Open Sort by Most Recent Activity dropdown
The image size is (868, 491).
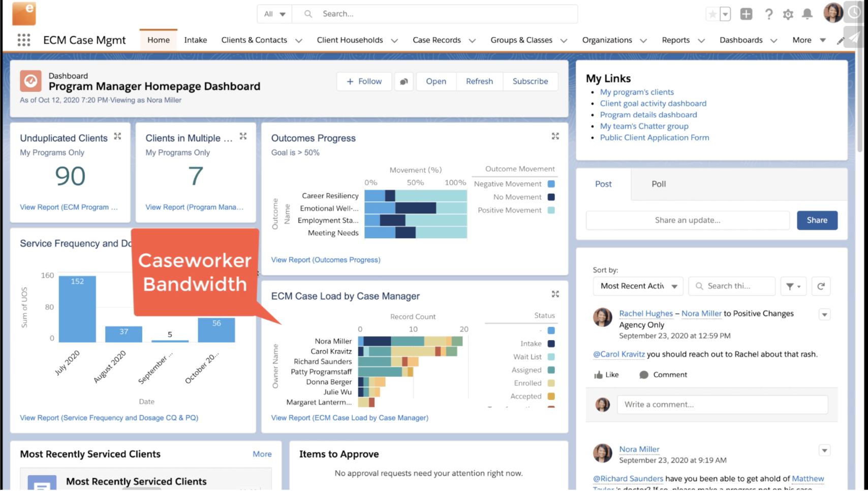point(638,286)
